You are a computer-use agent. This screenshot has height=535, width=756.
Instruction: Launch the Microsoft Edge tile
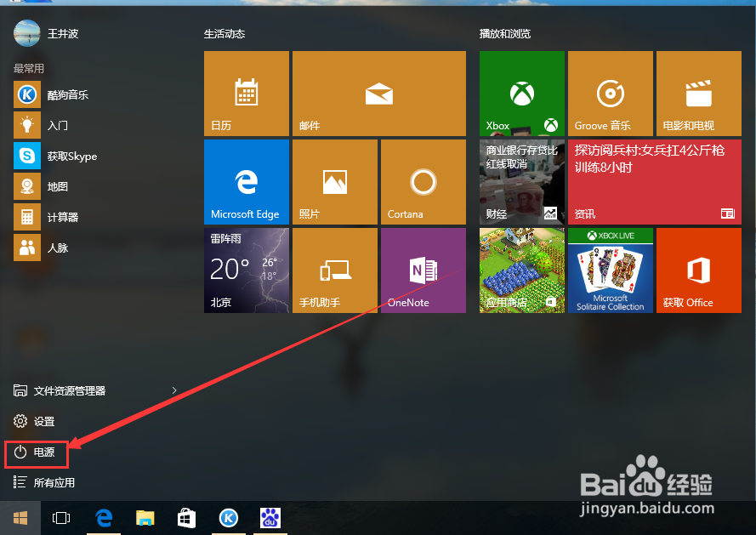coord(247,182)
